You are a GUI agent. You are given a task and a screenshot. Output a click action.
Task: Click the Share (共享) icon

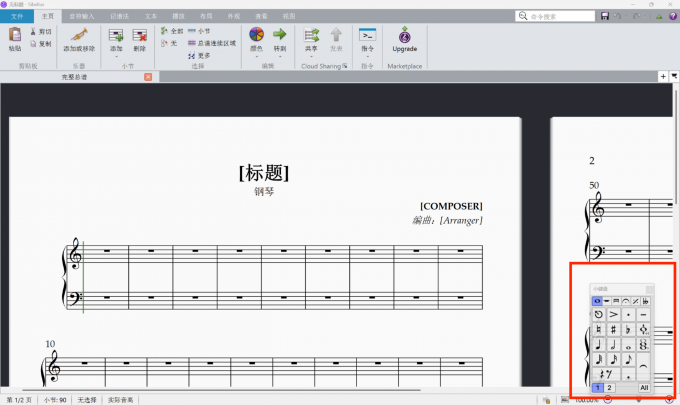click(311, 35)
